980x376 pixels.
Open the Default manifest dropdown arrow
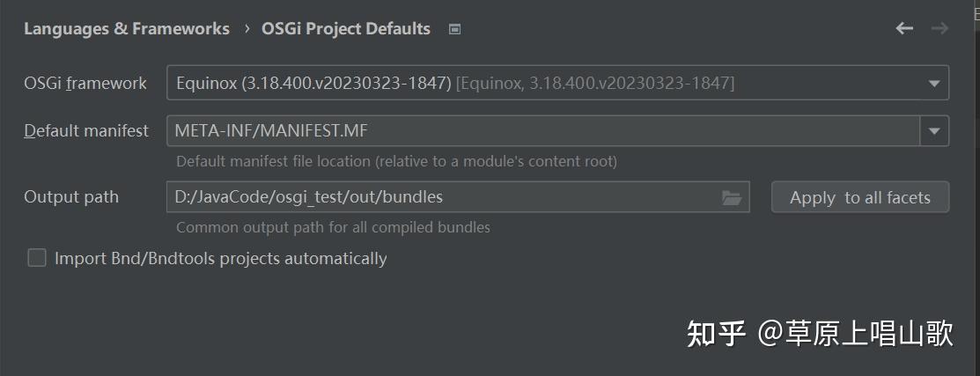(x=934, y=132)
